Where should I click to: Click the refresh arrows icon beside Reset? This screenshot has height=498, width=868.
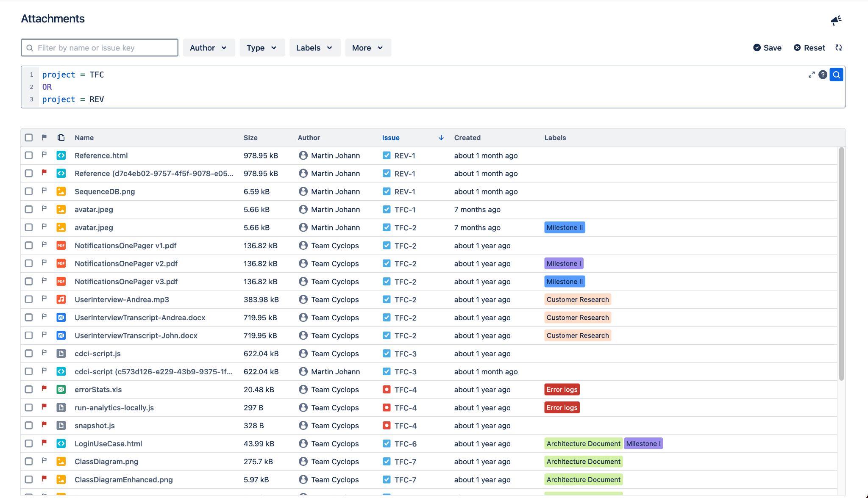pyautogui.click(x=838, y=48)
